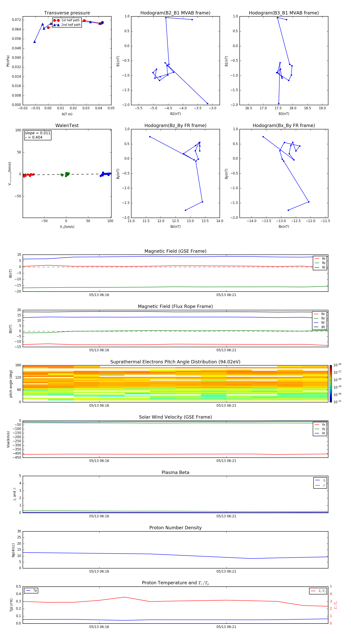Click the Hodogram(B2_B1 MVAB frame) title
This screenshot has height=644, width=351.
point(175,13)
